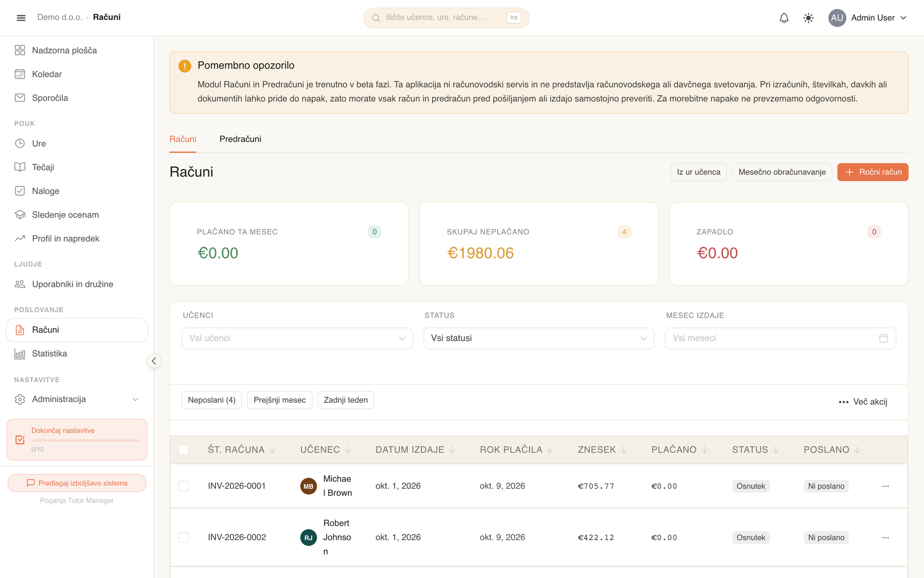Open Uporabniki in družine people icon

[x=20, y=284]
